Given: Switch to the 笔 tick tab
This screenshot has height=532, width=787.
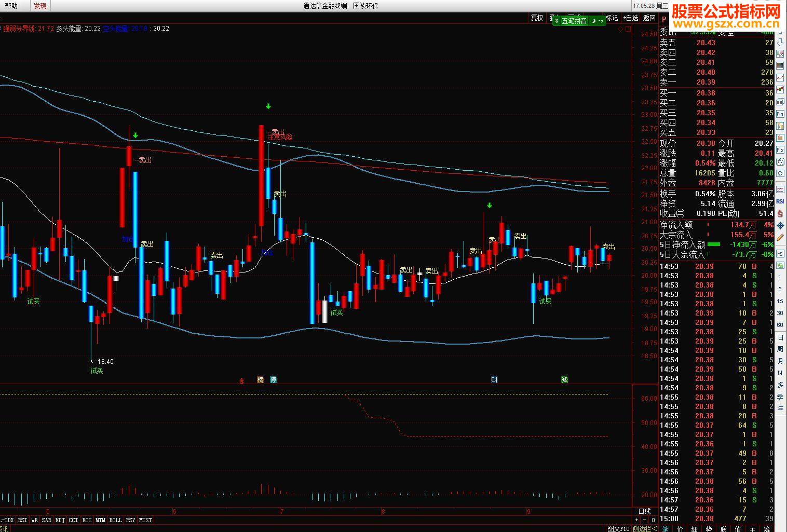Looking at the screenshot, I should click(x=666, y=528).
